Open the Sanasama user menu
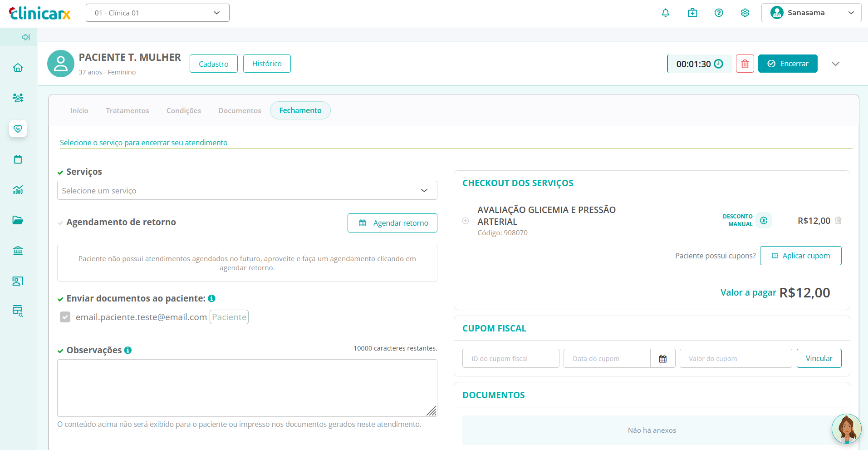868x450 pixels. (811, 13)
